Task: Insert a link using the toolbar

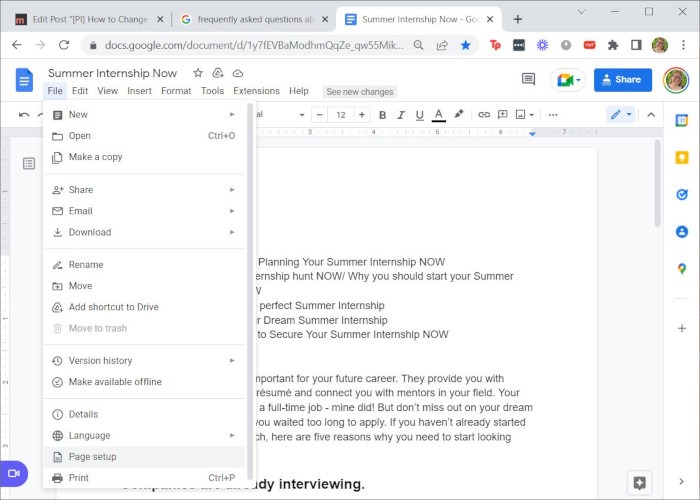Action: click(484, 115)
